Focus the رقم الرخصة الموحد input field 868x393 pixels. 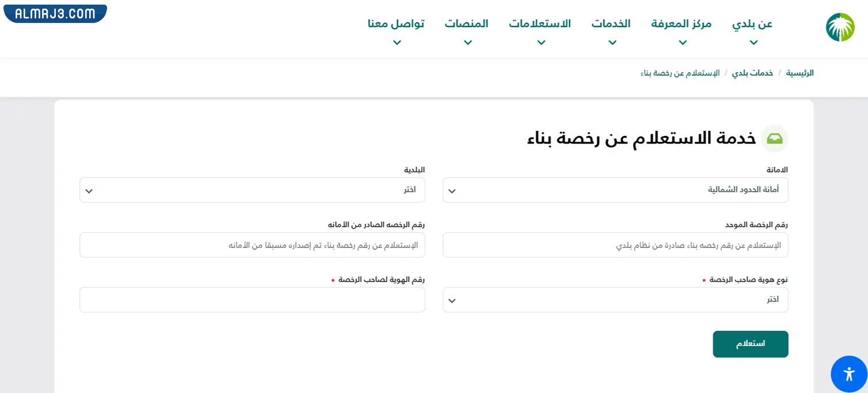click(x=615, y=245)
